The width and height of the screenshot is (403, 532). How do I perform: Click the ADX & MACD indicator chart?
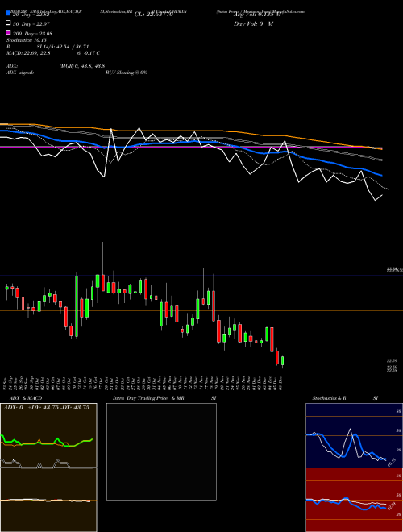(x=48, y=468)
